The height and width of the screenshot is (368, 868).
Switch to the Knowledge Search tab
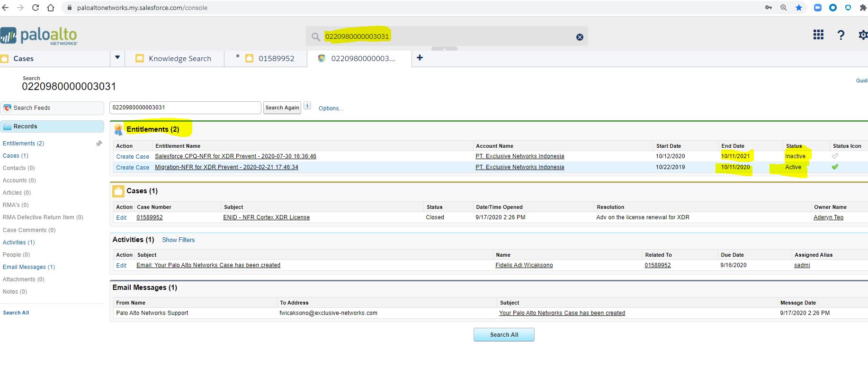[x=174, y=58]
